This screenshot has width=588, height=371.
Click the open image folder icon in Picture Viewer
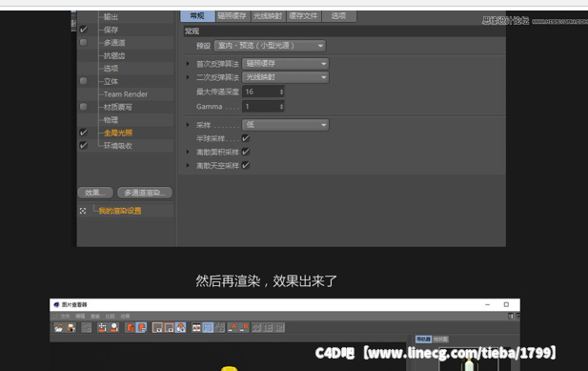[58, 328]
